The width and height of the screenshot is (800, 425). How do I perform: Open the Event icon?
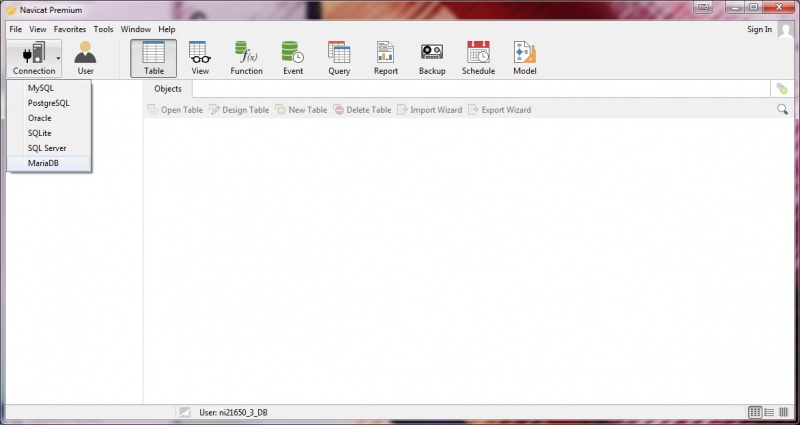pyautogui.click(x=293, y=58)
